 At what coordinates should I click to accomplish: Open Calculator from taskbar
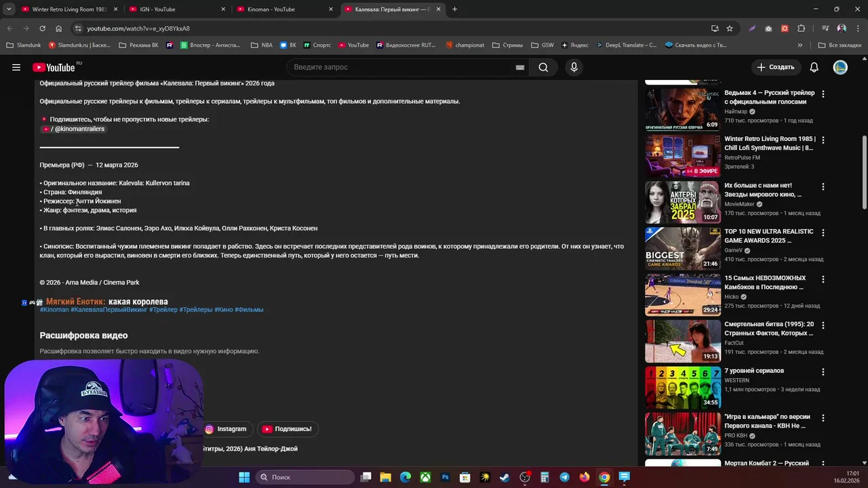point(545,477)
